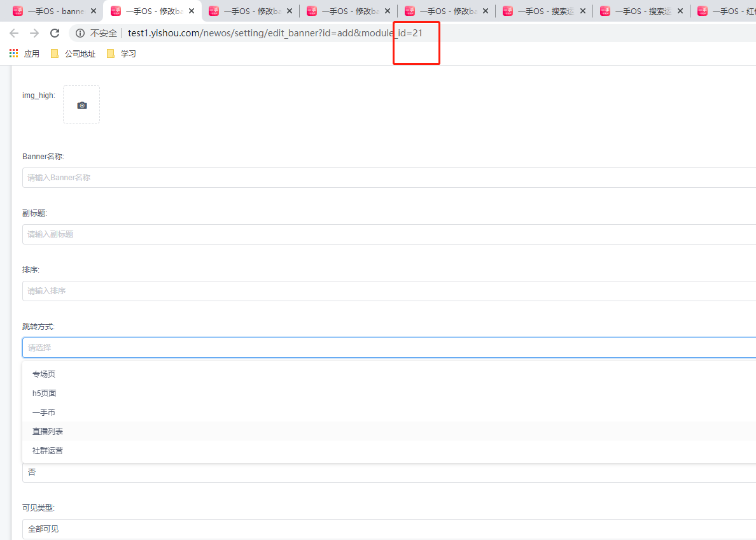Click the img_high: field label
Image resolution: width=756 pixels, height=540 pixels.
pos(39,96)
